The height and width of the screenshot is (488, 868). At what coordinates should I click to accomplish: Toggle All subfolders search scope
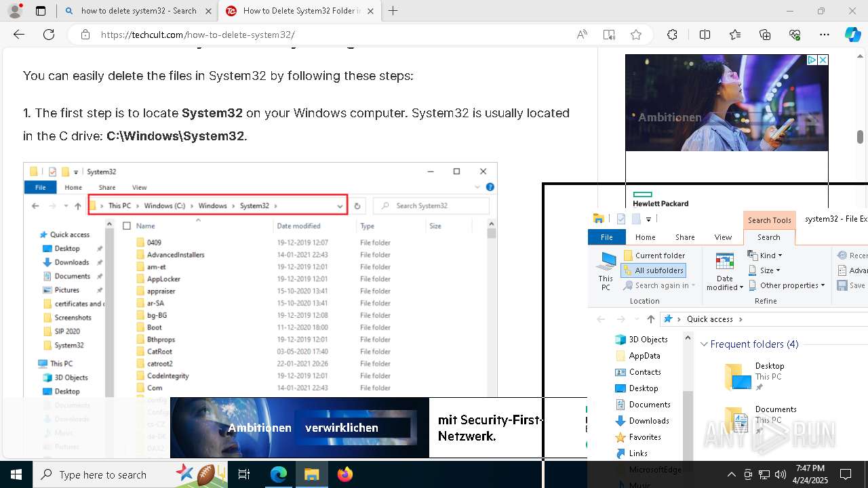(x=653, y=270)
